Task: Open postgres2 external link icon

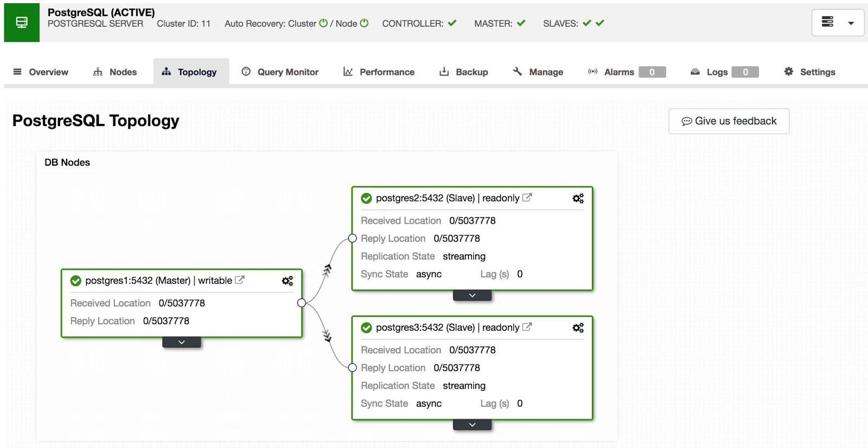Action: [527, 197]
